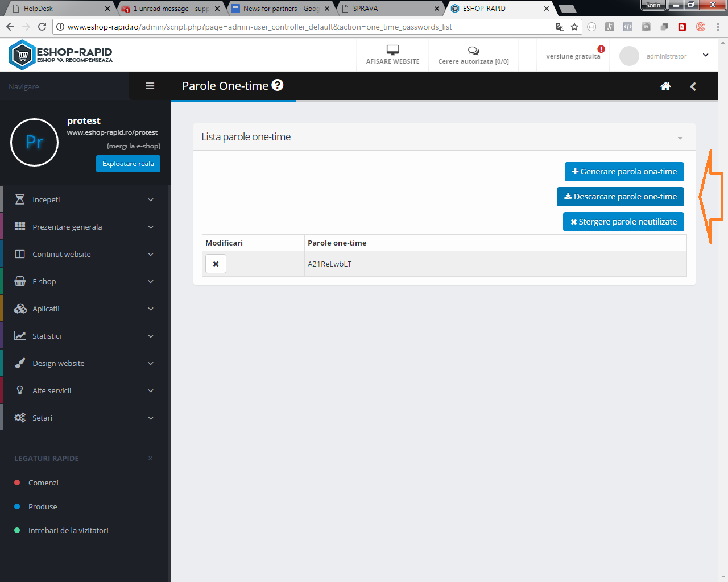The height and width of the screenshot is (582, 728).
Task: Collapse the Lista parole one-time panel arrow
Action: [x=680, y=138]
